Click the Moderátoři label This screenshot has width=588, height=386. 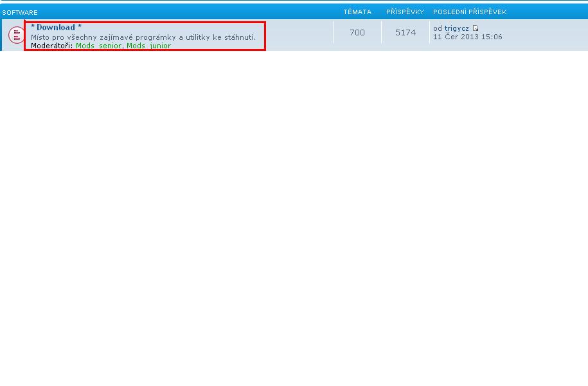[x=51, y=46]
